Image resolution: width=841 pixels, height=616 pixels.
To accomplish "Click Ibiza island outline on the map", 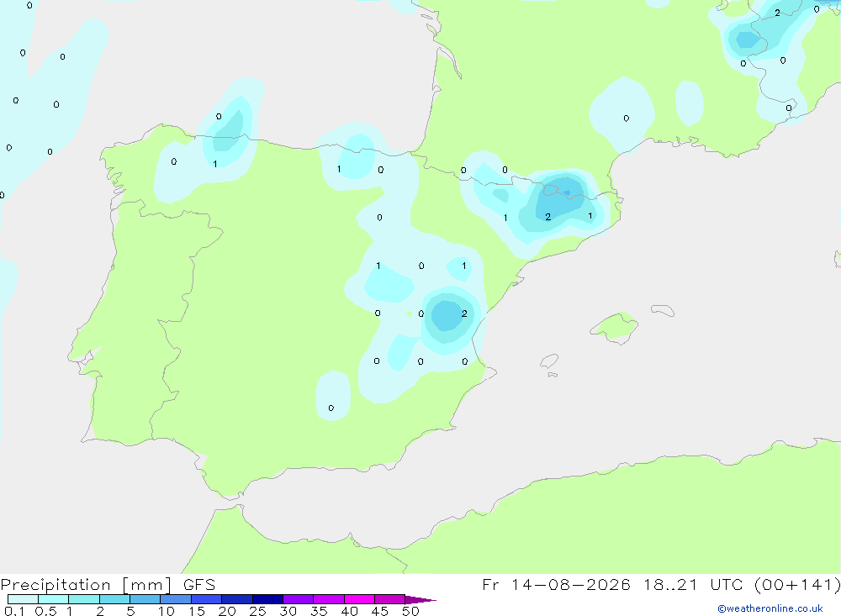I will [x=550, y=361].
